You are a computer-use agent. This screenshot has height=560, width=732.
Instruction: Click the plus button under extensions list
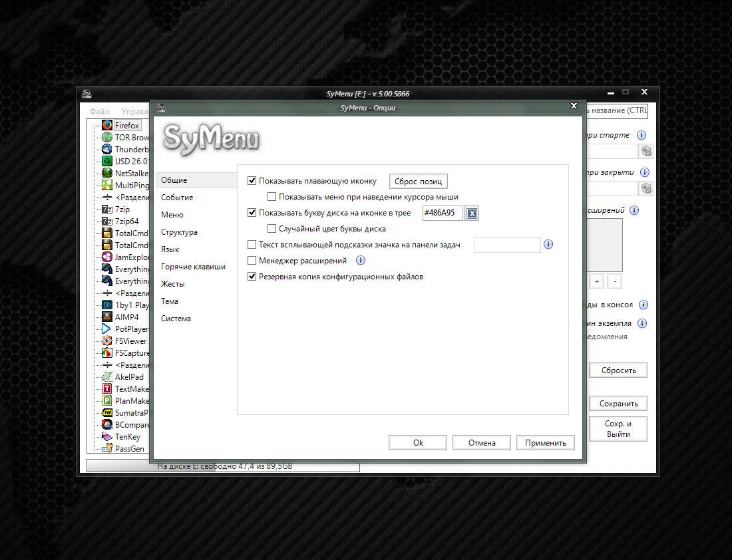pos(597,281)
